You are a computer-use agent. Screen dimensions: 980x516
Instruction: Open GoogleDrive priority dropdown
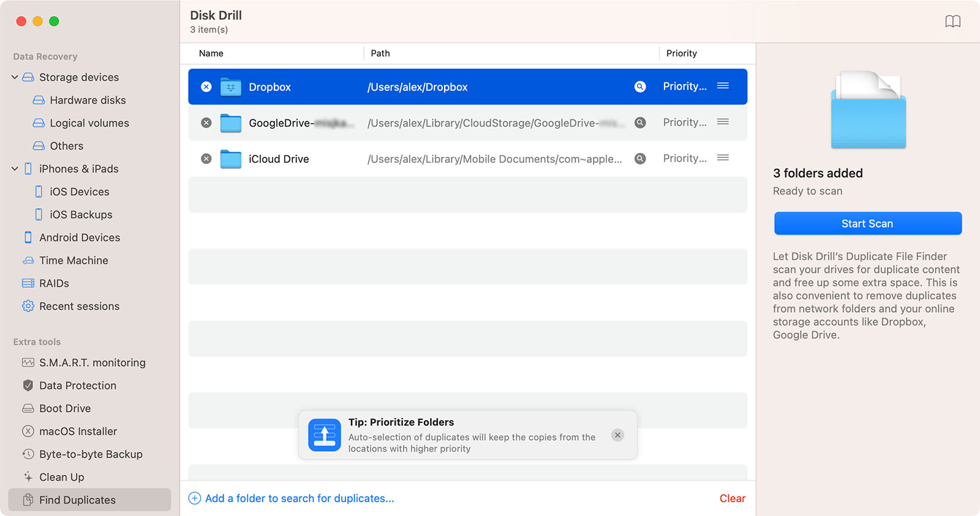coord(685,122)
